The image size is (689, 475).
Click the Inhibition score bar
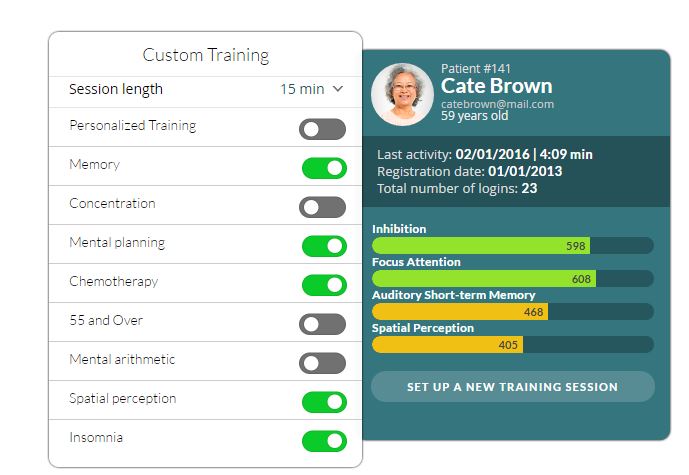coord(512,246)
